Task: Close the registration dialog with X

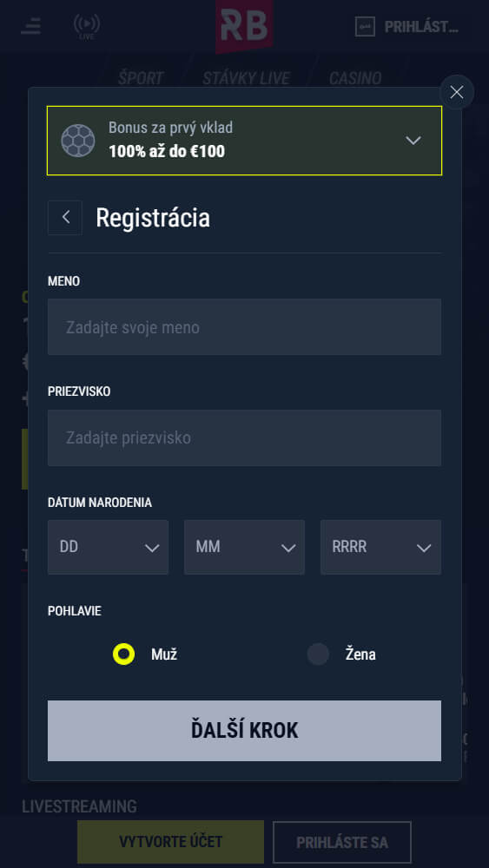Action: 457,92
